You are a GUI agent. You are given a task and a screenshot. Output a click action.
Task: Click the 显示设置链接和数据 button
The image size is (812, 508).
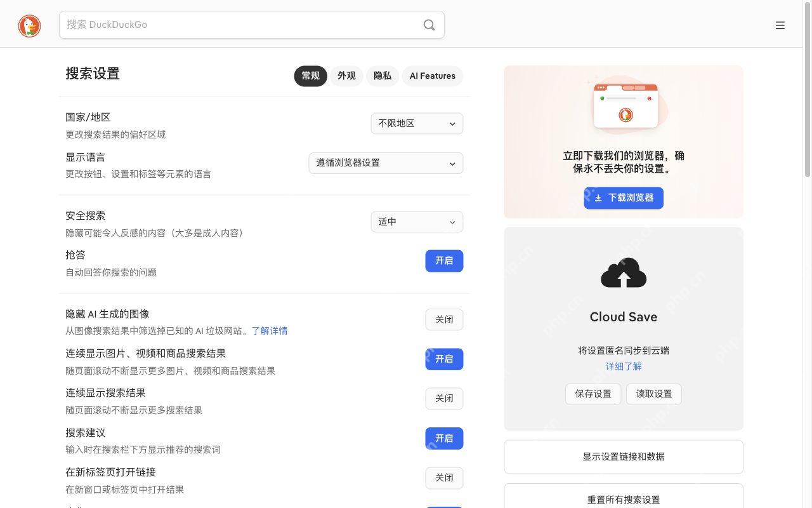(624, 457)
